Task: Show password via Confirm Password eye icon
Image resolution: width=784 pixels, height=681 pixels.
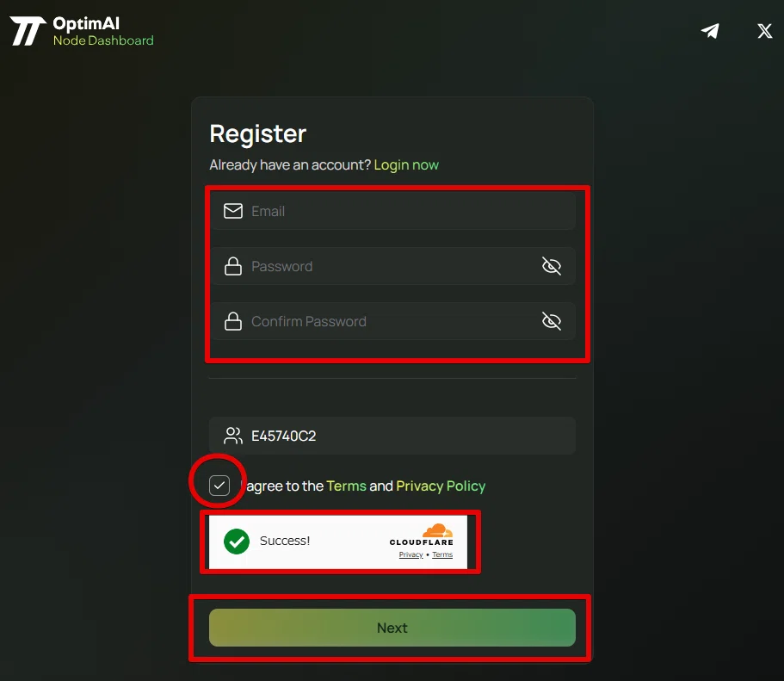Action: click(x=552, y=321)
